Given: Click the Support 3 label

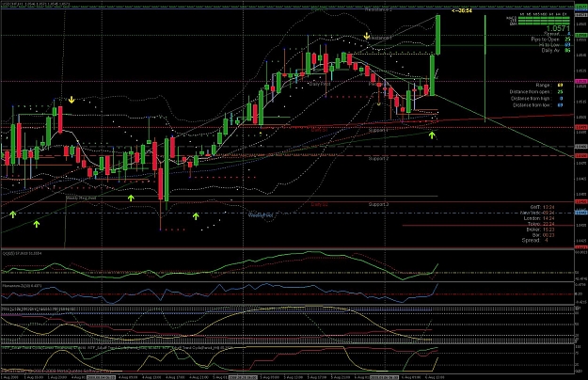Looking at the screenshot, I should coord(378,204).
